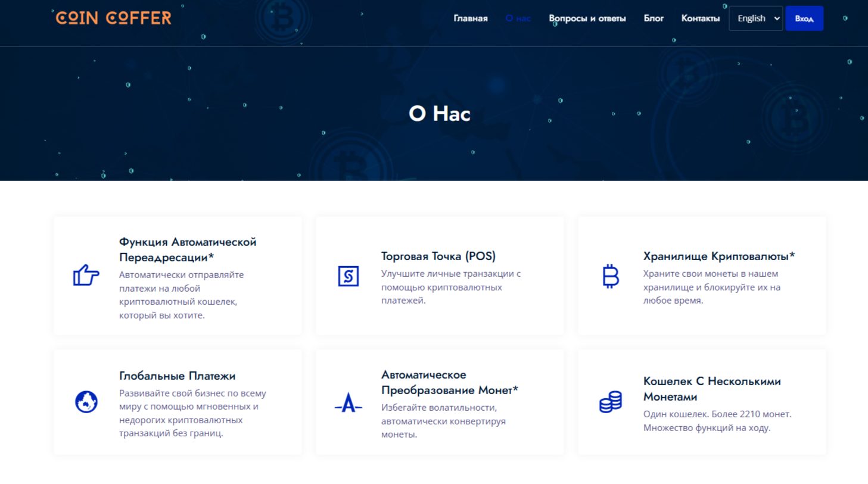Open the English language dropdown
The image size is (868, 484).
pyautogui.click(x=755, y=18)
